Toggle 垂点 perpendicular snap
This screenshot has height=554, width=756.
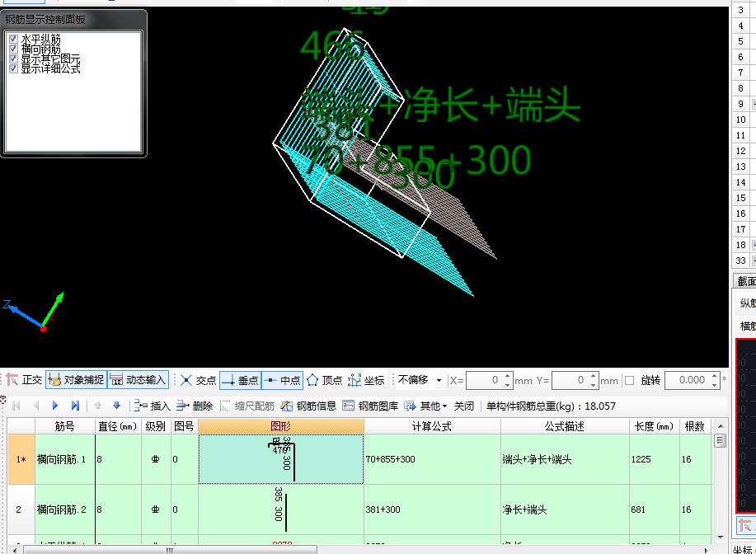pyautogui.click(x=241, y=380)
